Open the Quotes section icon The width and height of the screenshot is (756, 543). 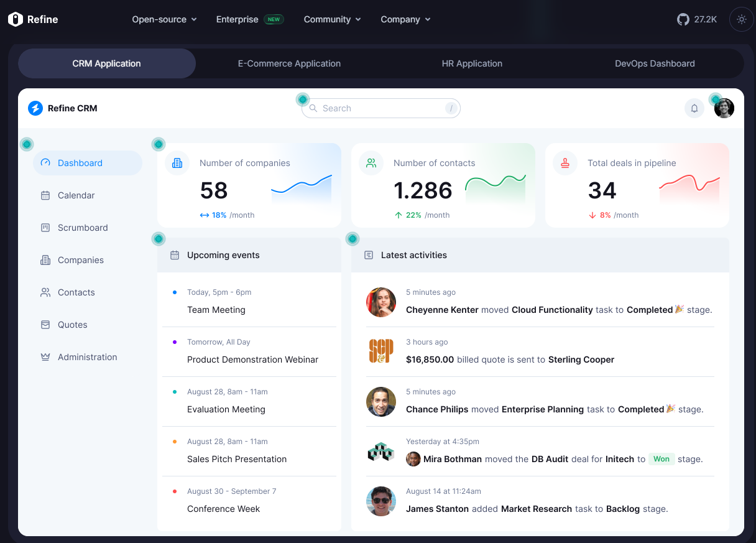point(45,324)
